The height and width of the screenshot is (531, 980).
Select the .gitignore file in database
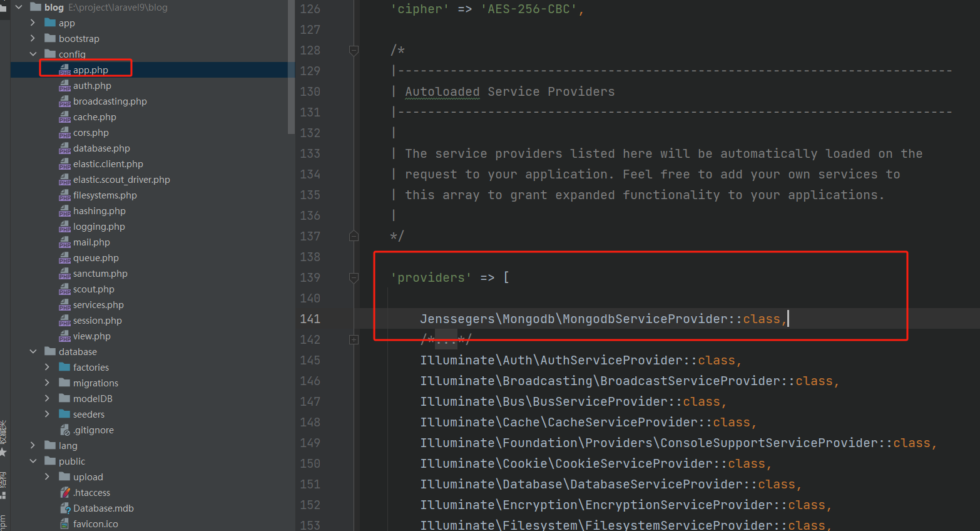click(93, 430)
